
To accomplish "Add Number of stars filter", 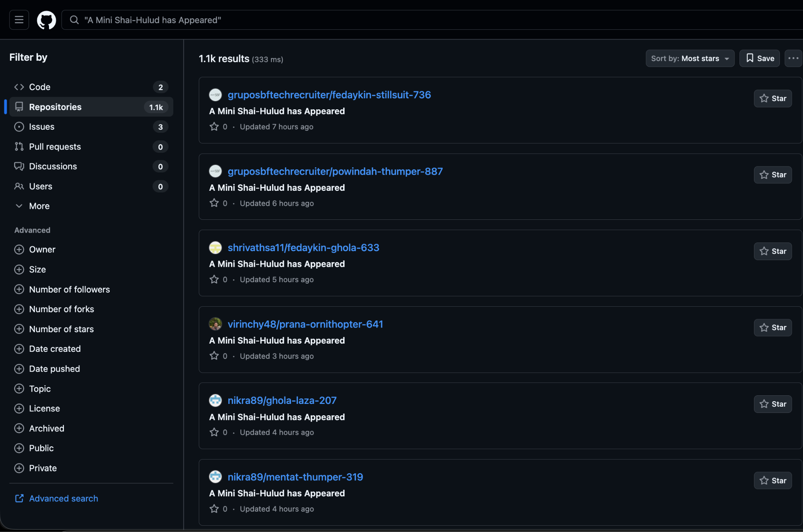I will pyautogui.click(x=19, y=329).
